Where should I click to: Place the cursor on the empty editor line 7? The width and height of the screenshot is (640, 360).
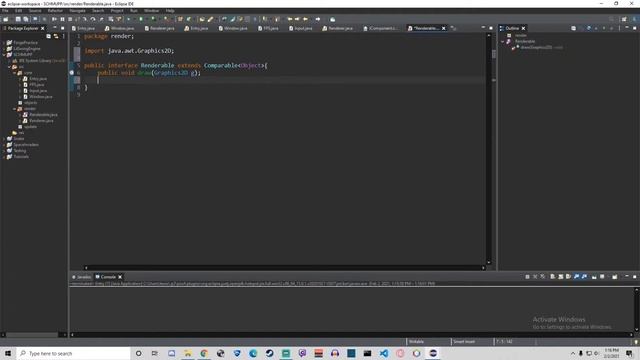tap(284, 80)
